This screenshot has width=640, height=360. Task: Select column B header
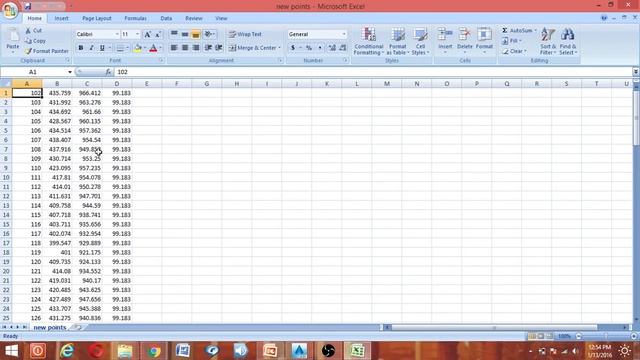click(57, 84)
